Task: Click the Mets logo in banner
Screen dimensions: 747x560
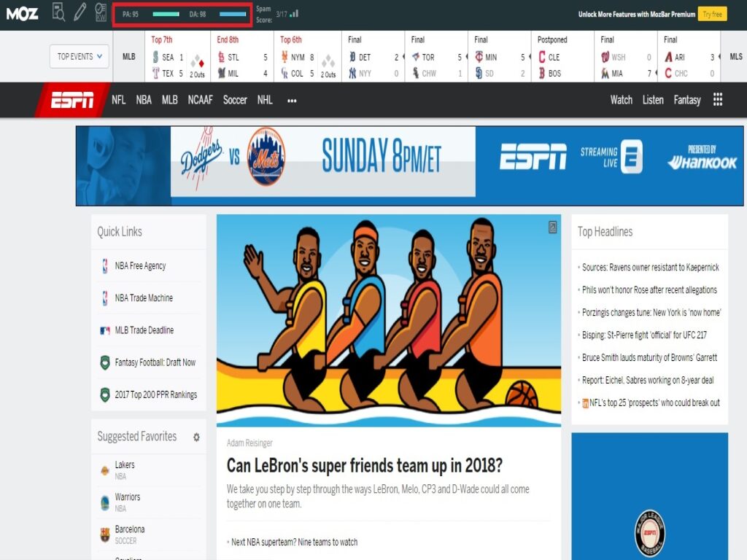Action: [266, 157]
